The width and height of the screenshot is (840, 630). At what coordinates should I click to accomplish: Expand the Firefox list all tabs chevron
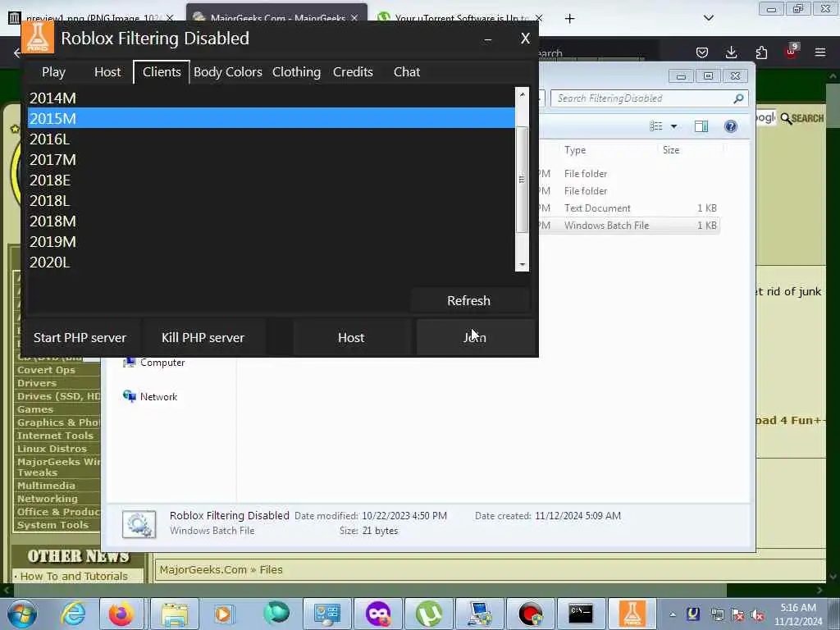tap(708, 18)
